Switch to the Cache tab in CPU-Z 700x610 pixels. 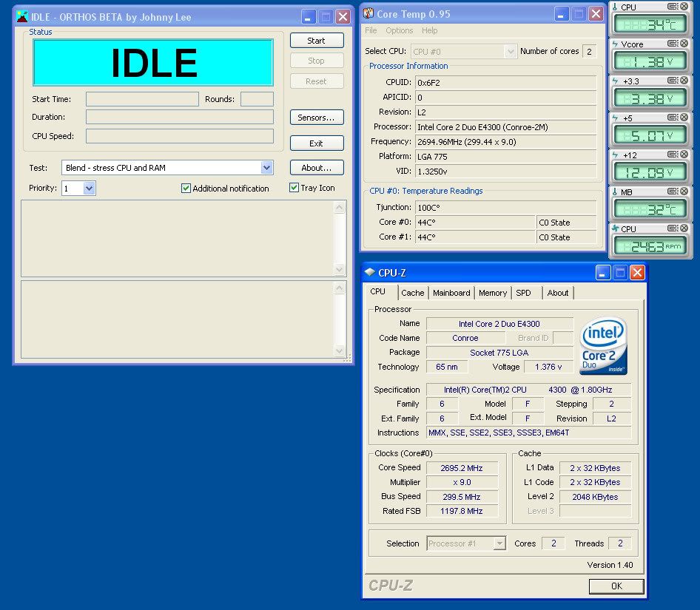pos(412,293)
